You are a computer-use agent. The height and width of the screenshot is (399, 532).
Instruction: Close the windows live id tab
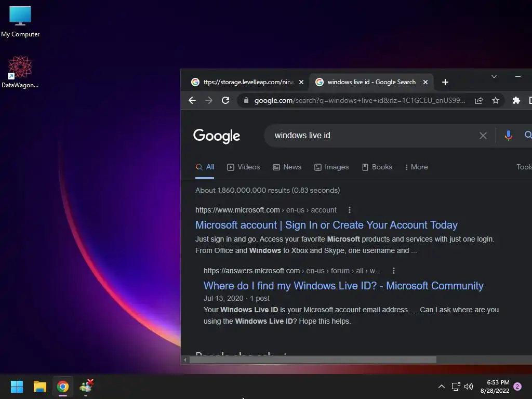(425, 82)
